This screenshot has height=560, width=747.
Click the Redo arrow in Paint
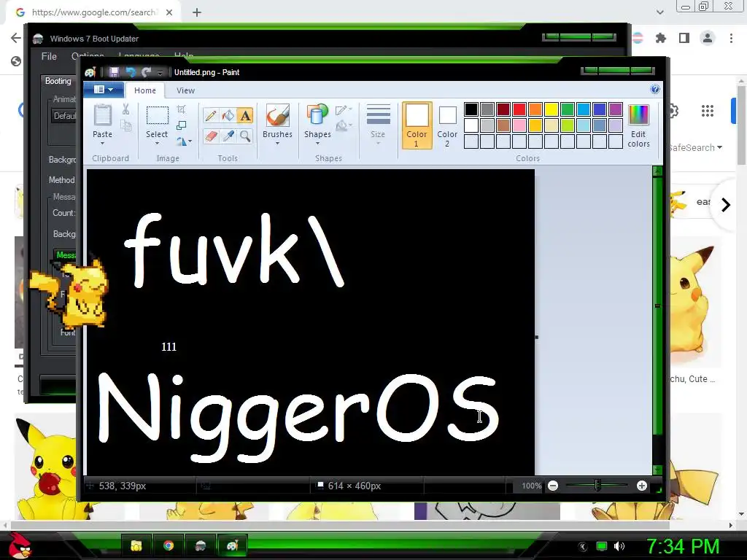(x=146, y=72)
